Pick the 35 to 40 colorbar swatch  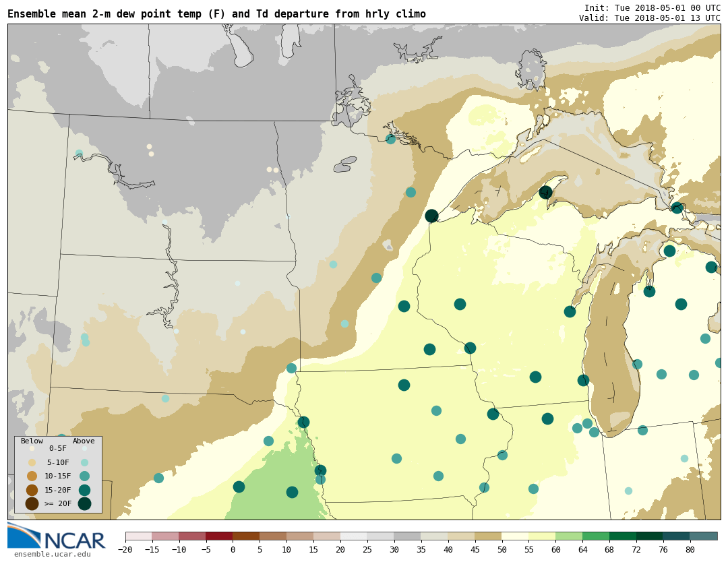pos(435,536)
